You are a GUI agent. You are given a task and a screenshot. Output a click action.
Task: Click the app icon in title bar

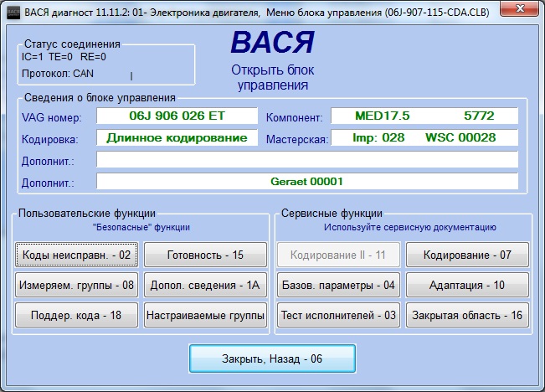[x=12, y=12]
